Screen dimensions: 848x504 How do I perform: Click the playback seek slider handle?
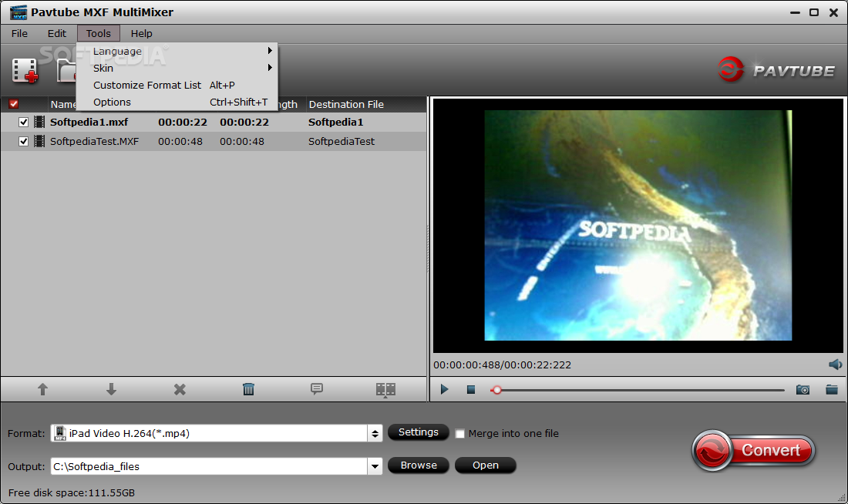point(496,390)
